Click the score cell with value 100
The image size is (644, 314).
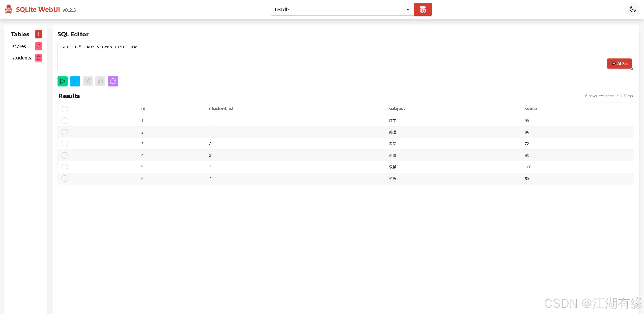click(x=528, y=167)
